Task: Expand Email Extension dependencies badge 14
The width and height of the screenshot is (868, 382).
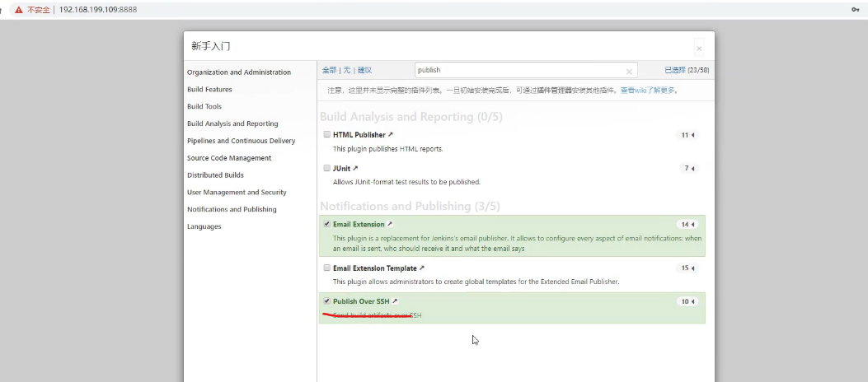Action: pyautogui.click(x=687, y=225)
